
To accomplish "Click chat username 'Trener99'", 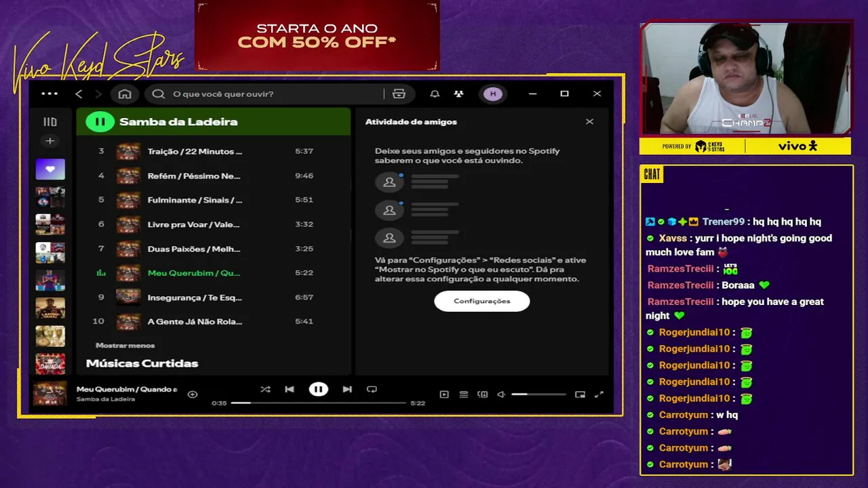I will coord(724,222).
